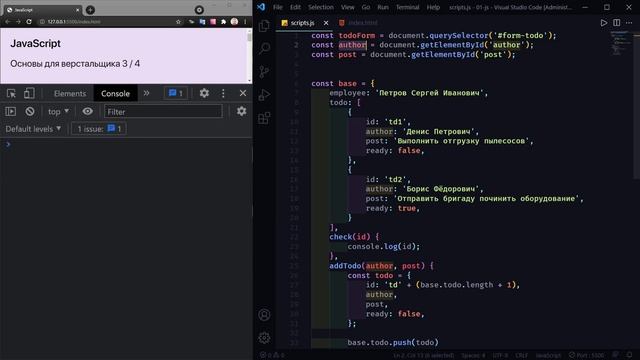Viewport: 640px width, 360px height.
Task: Close the JavaScript browser tab
Action: click(x=78, y=10)
